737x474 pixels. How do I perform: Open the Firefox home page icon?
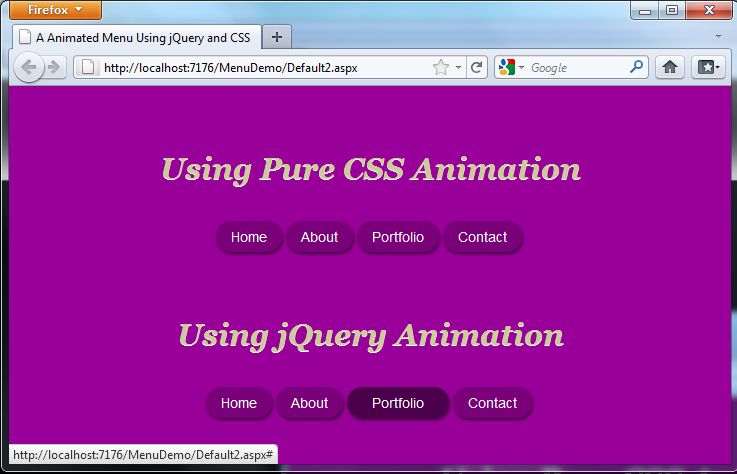pos(670,67)
